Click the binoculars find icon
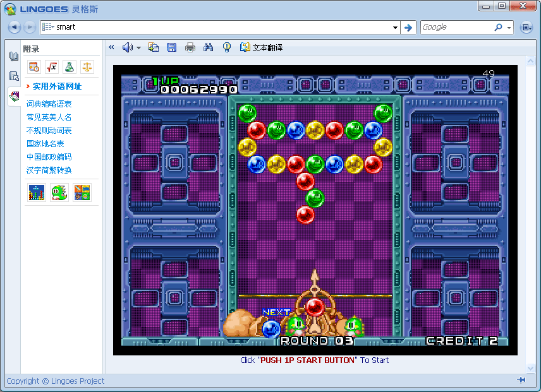The width and height of the screenshot is (541, 392). (x=208, y=47)
